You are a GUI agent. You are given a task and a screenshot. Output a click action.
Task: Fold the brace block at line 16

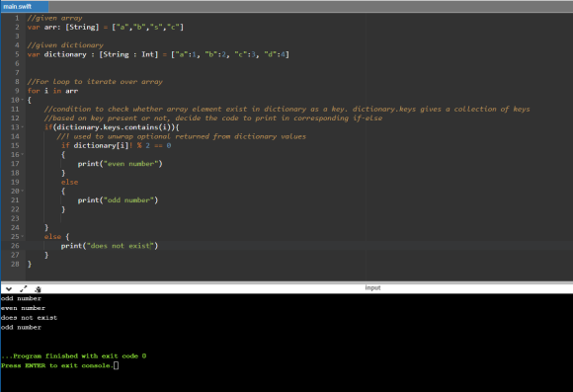tap(23, 154)
